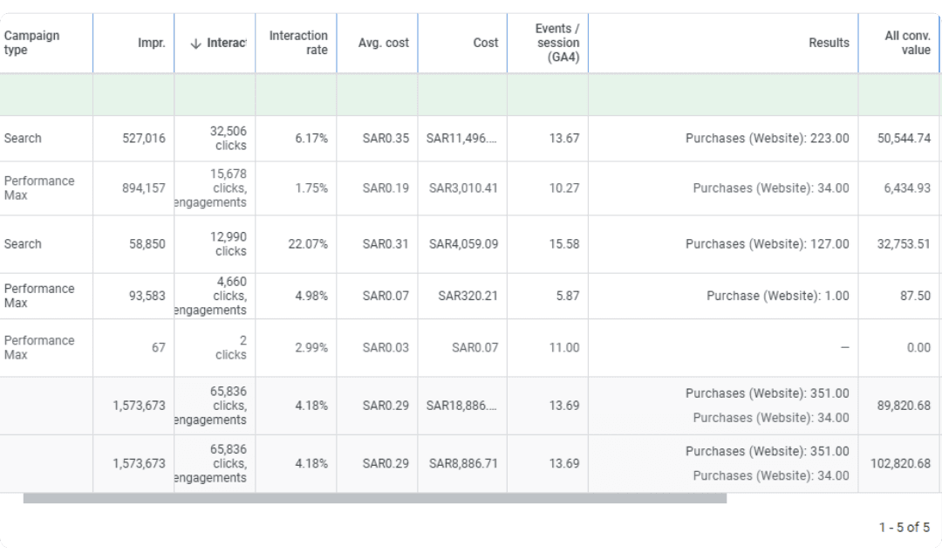Click the horizontal scrollbar below the table
Image resolution: width=942 pixels, height=560 pixels.
(375, 499)
